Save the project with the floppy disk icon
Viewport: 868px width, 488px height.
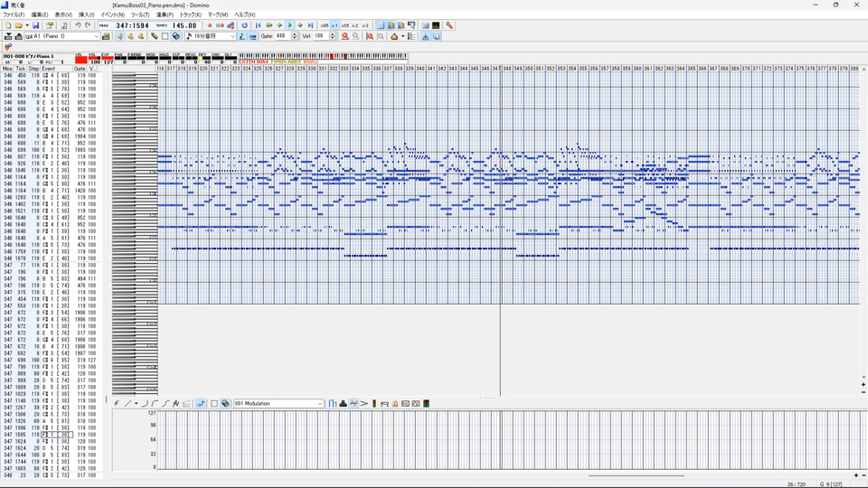coord(35,25)
